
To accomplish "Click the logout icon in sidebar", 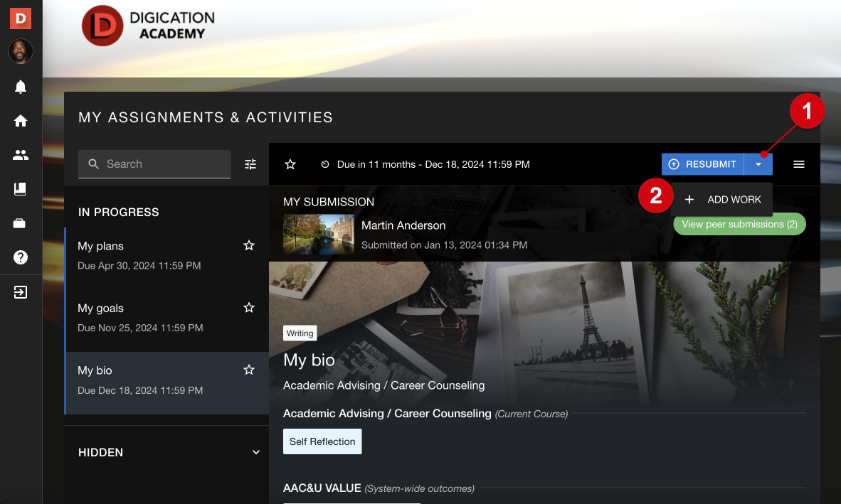I will coord(21,292).
